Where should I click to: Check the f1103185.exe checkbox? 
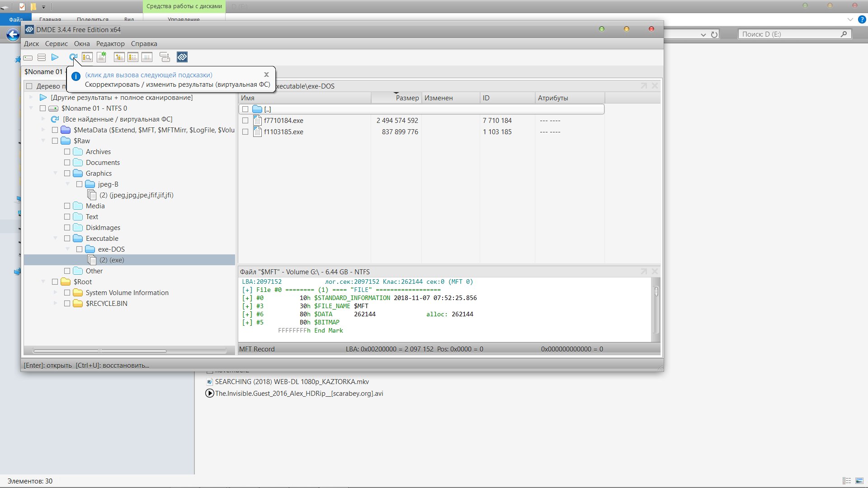(245, 132)
